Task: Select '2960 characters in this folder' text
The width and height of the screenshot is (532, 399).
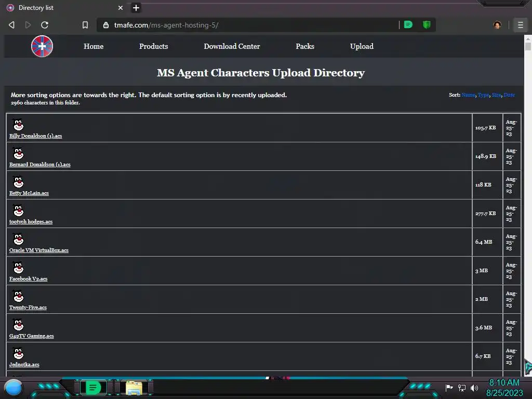Action: coord(45,102)
